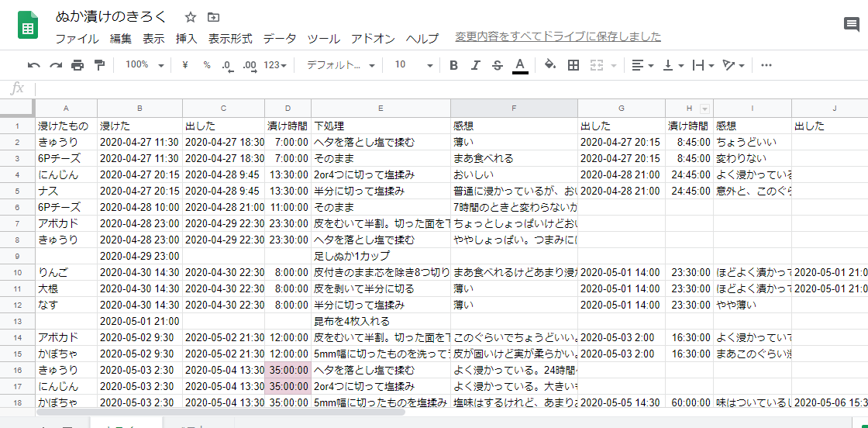Open the ツール menu
Viewport: 868px width, 428px height.
[x=323, y=39]
